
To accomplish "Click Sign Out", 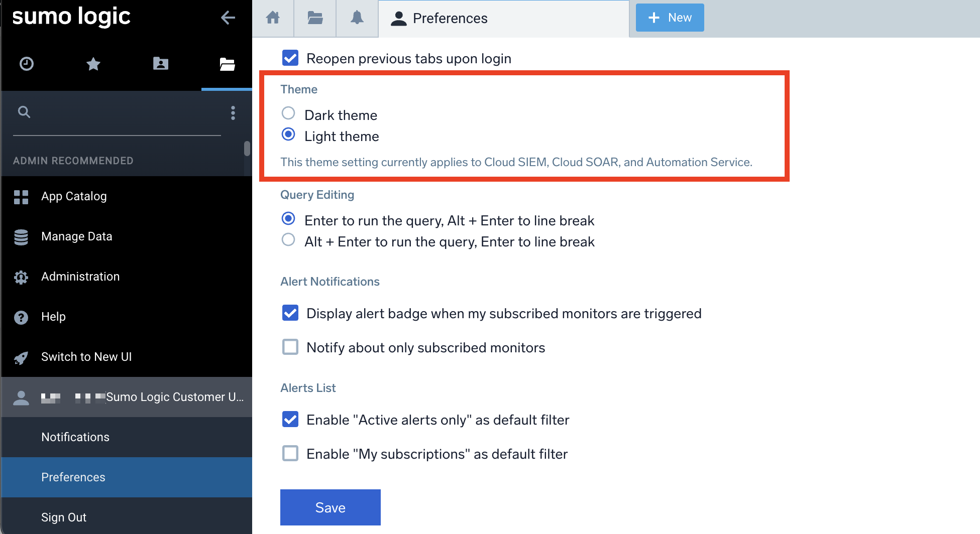I will [x=63, y=517].
